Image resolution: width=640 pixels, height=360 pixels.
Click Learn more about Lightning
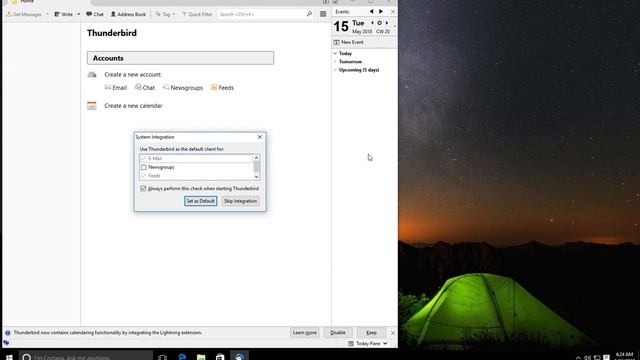[304, 333]
